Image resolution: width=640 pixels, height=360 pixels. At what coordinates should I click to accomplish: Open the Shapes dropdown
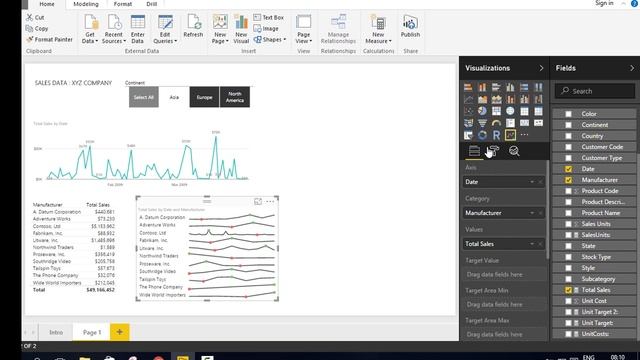(270, 40)
